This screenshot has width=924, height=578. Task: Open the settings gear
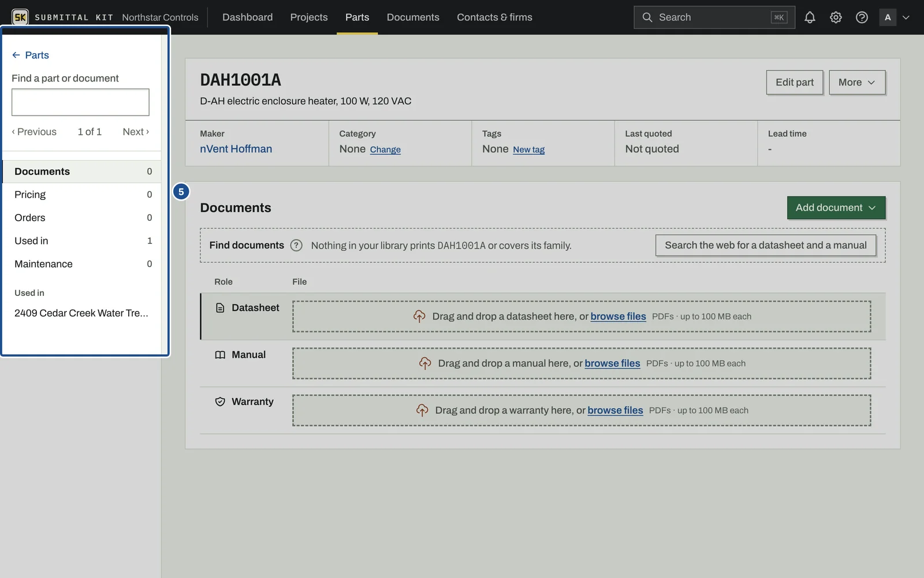click(836, 17)
